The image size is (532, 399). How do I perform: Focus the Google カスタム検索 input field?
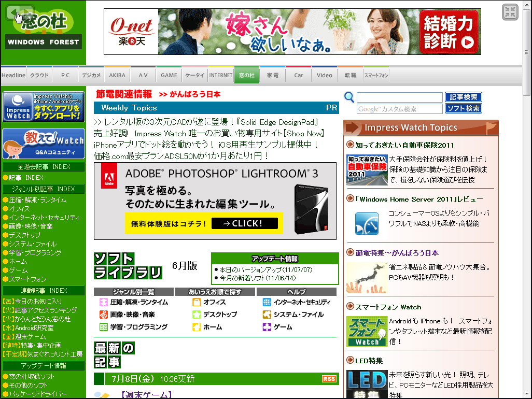tap(400, 109)
